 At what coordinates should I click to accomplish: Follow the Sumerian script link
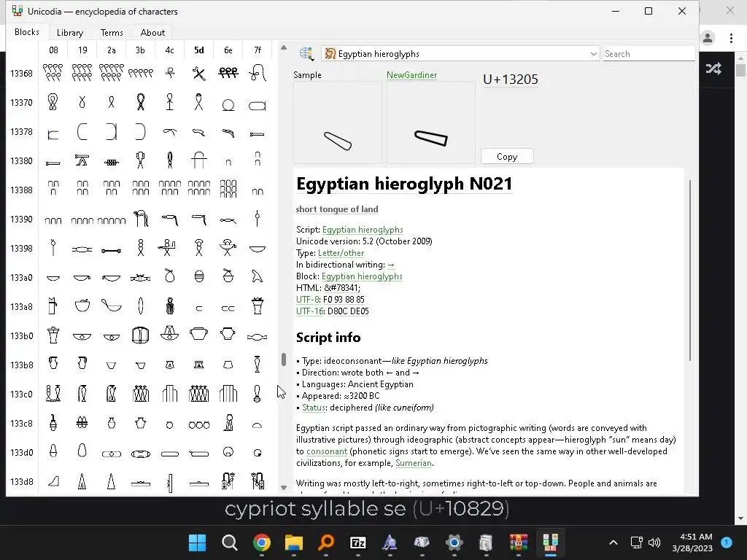pyautogui.click(x=414, y=463)
